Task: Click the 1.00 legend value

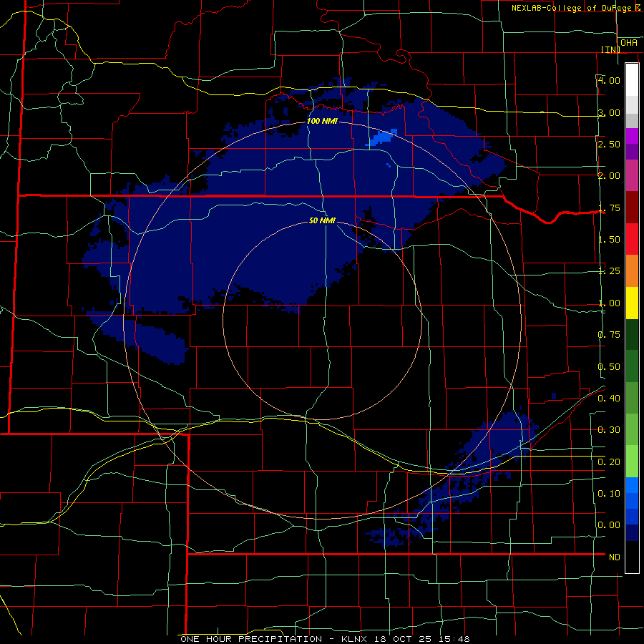Action: coord(609,303)
